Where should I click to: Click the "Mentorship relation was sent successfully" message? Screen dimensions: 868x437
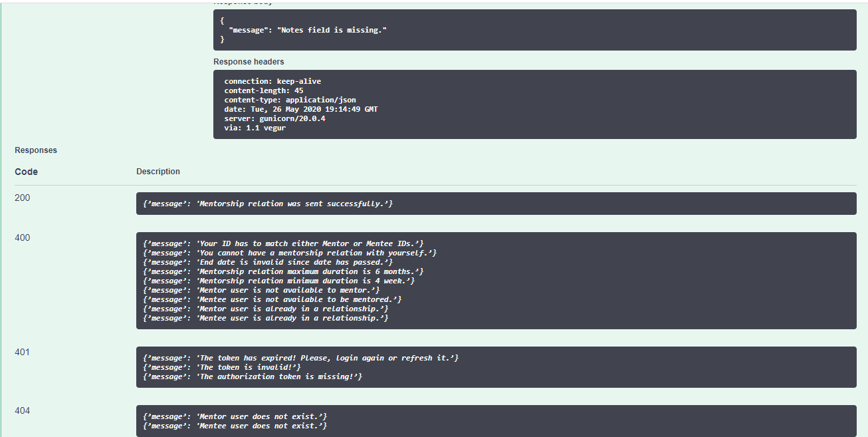268,204
